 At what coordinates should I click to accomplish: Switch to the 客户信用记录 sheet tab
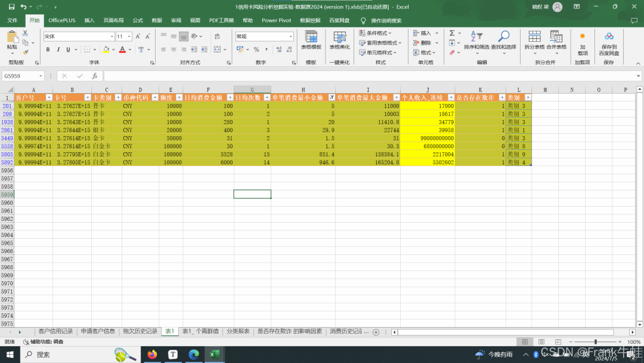pyautogui.click(x=55, y=331)
